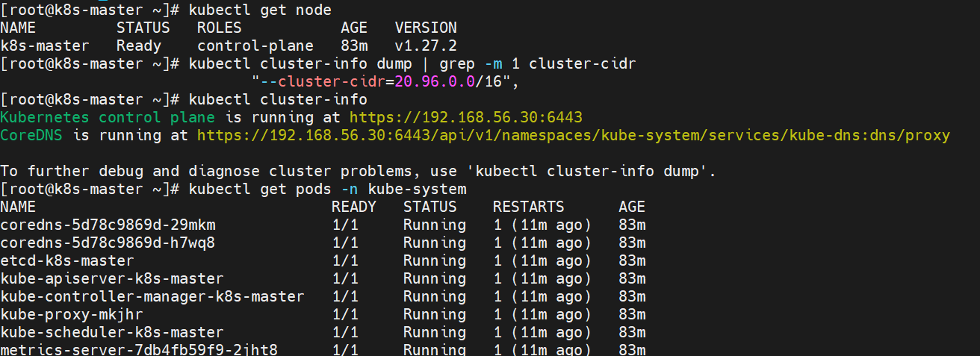The width and height of the screenshot is (980, 356).
Task: Click the node's Ready status
Action: pos(139,46)
